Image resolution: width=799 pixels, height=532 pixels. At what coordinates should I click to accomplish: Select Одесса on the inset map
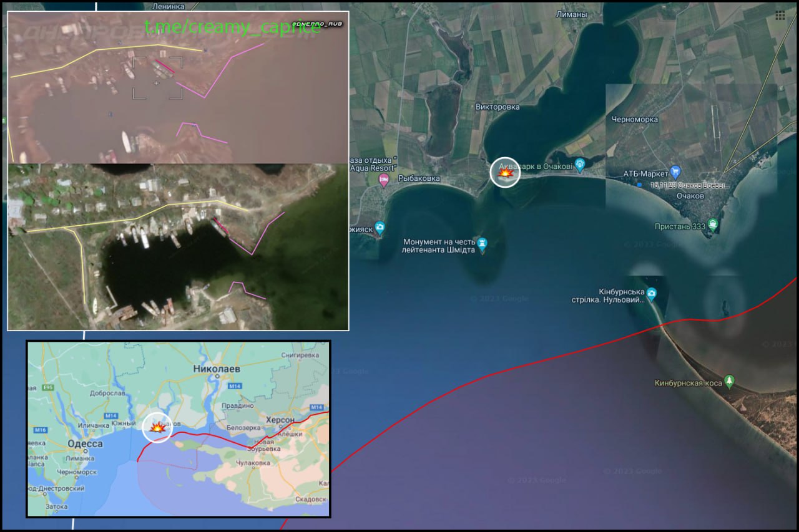click(84, 443)
